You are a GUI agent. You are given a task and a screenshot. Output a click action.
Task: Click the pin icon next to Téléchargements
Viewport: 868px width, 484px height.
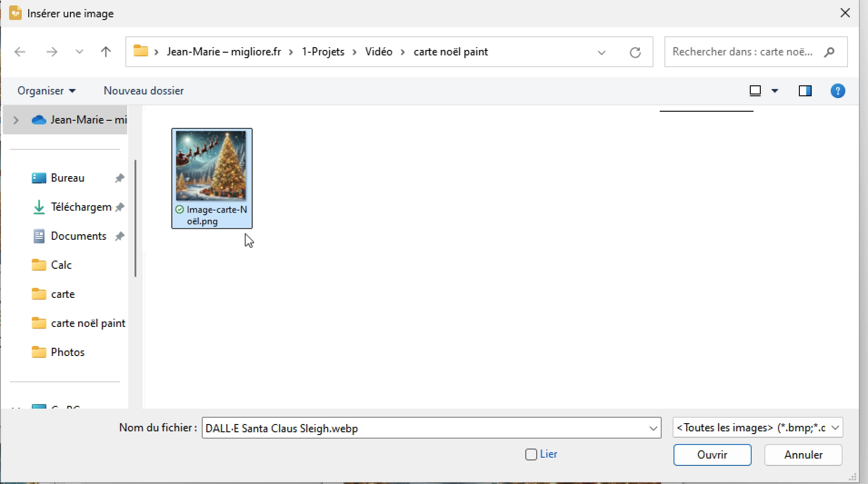[120, 207]
